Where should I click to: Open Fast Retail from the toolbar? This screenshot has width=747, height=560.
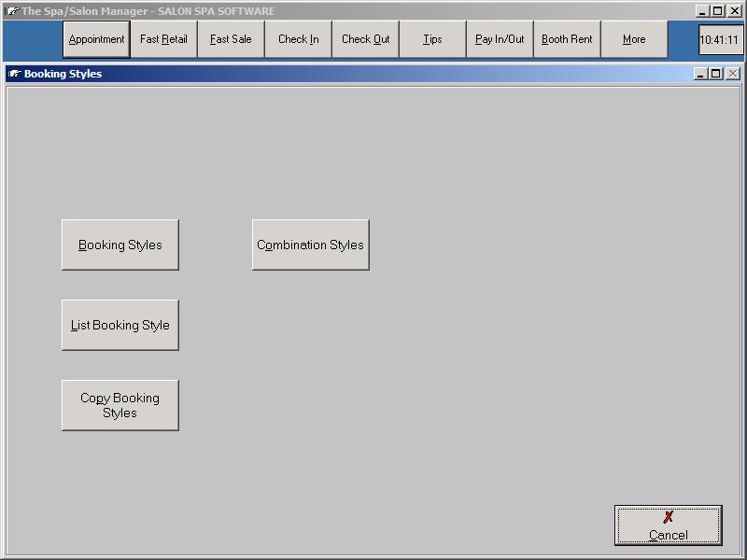[163, 39]
